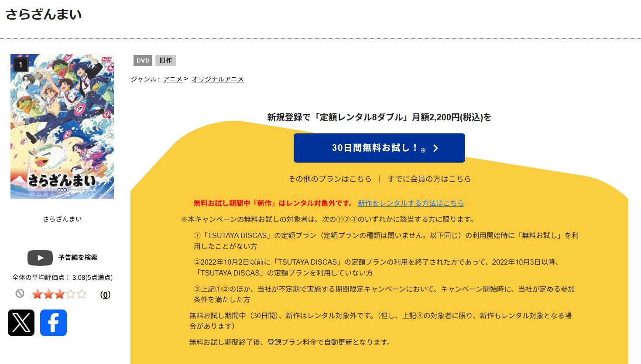Click the YouTube trailer search icon

[40, 258]
